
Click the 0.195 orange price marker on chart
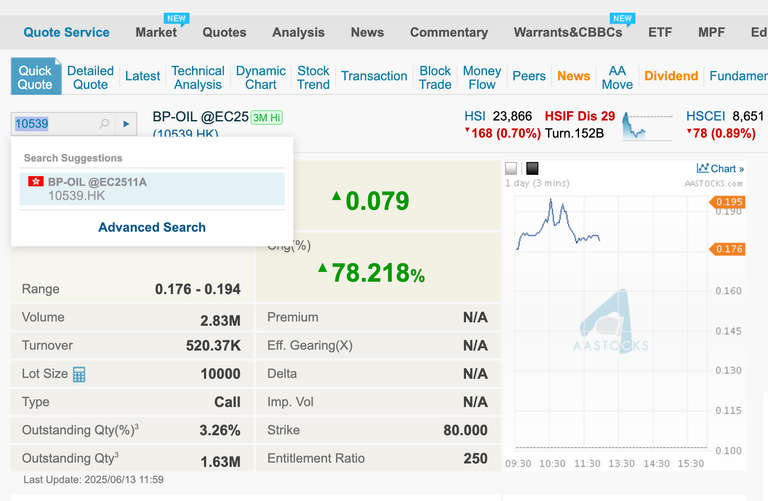click(728, 202)
